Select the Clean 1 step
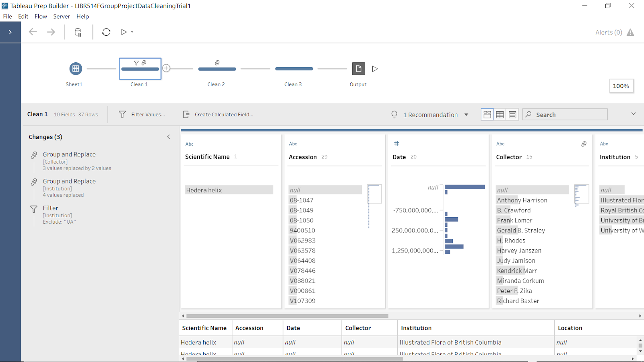Viewport: 644px width, 362px height. point(140,69)
